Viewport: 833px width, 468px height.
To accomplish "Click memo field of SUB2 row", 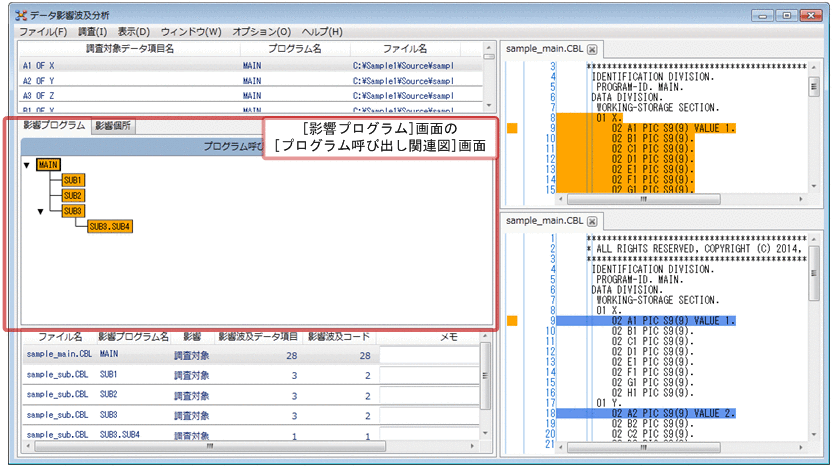I will (x=429, y=396).
